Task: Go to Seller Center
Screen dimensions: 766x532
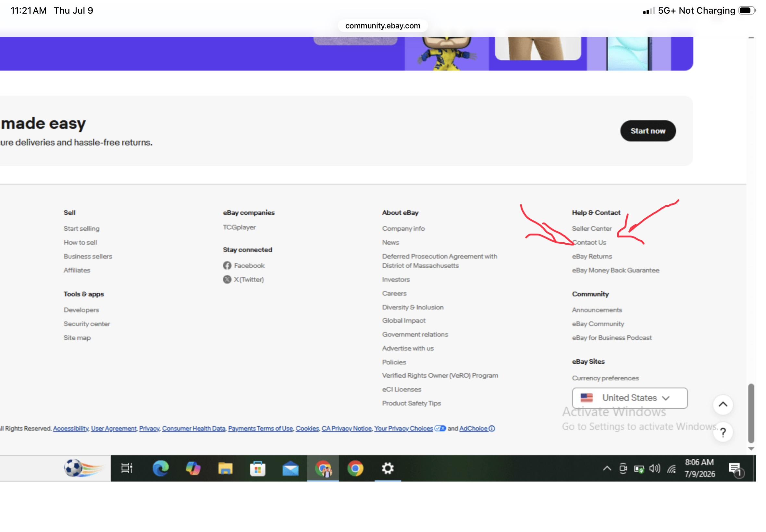Action: coord(592,229)
